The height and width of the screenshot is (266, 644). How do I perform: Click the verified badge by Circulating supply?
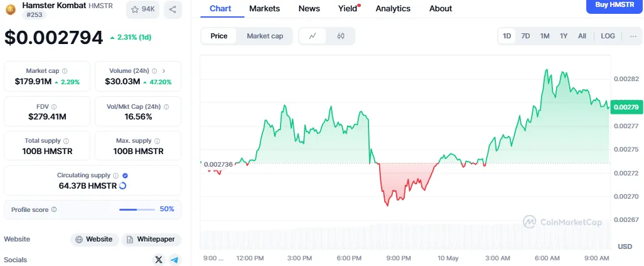tap(125, 175)
